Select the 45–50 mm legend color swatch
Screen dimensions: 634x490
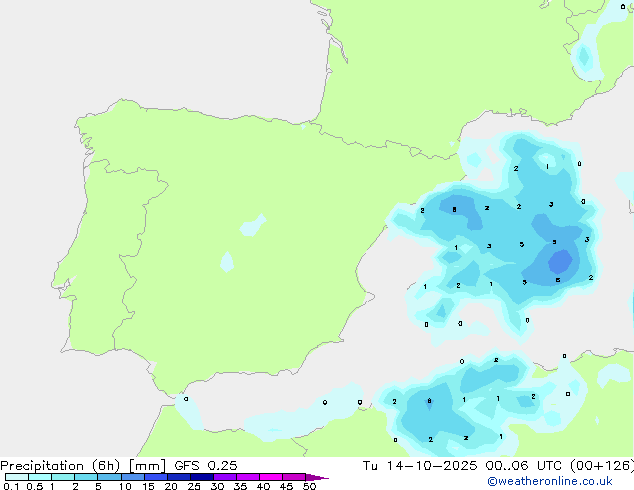(x=294, y=477)
